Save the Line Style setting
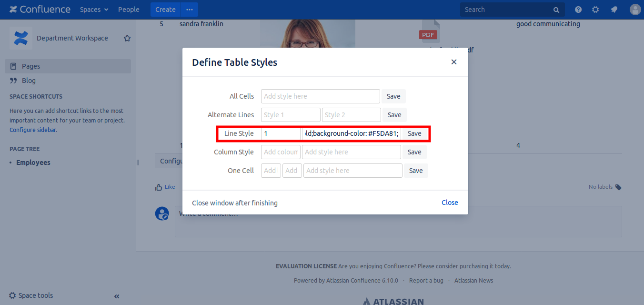 coord(414,133)
